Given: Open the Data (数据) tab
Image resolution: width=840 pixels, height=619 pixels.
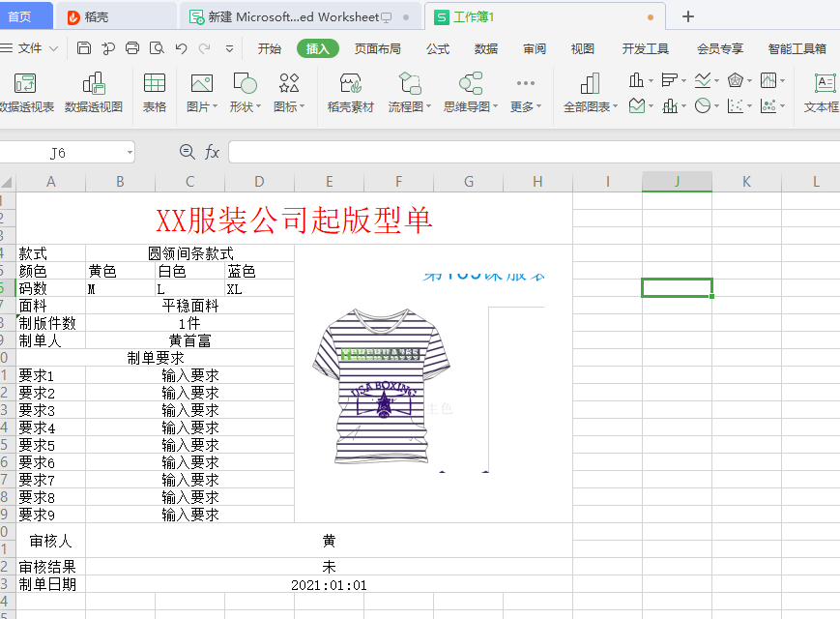Looking at the screenshot, I should click(x=486, y=48).
